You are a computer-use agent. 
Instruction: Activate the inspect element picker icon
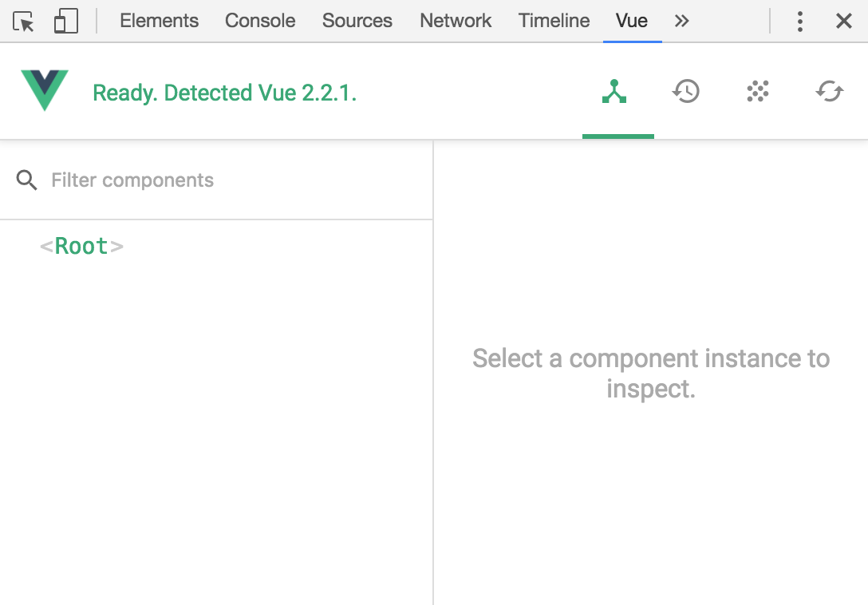point(23,22)
